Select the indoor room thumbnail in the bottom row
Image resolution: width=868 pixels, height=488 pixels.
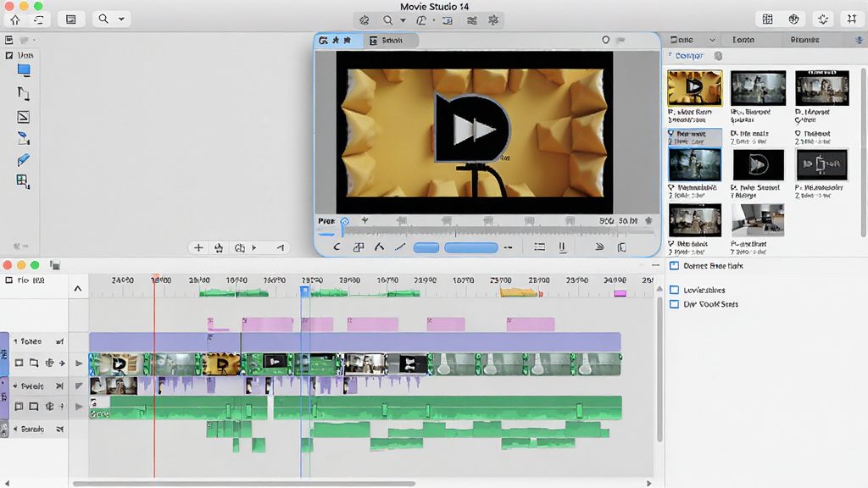pos(758,219)
